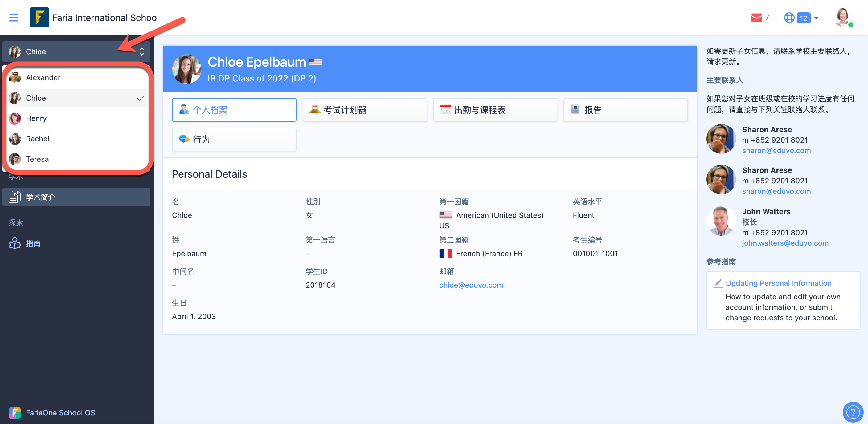Open the 行为 tab
Image resolution: width=868 pixels, height=424 pixels.
point(234,139)
